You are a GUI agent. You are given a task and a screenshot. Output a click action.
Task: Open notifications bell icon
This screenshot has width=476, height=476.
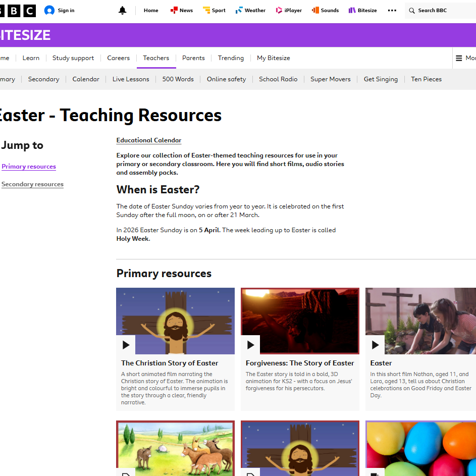point(122,10)
